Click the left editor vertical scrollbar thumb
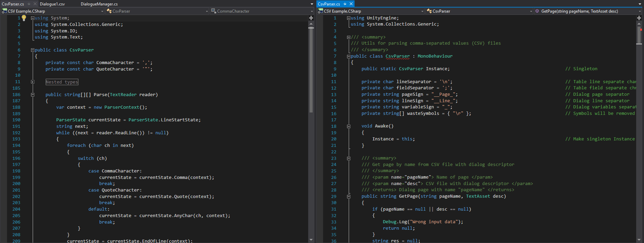644x243 pixels. click(x=311, y=70)
